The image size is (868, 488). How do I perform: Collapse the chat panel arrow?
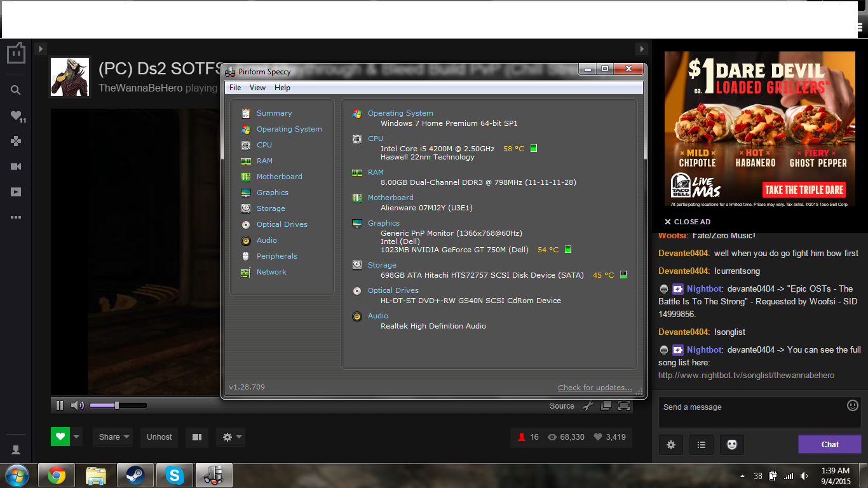point(642,49)
